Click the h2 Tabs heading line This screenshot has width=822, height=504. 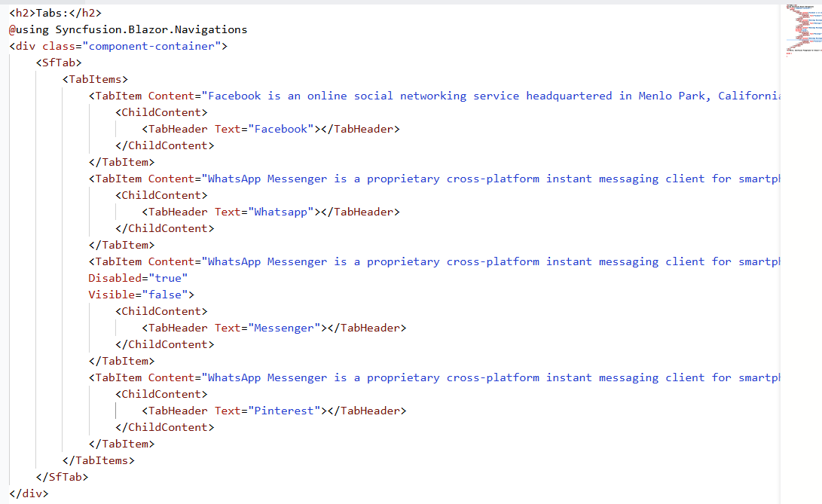click(55, 13)
